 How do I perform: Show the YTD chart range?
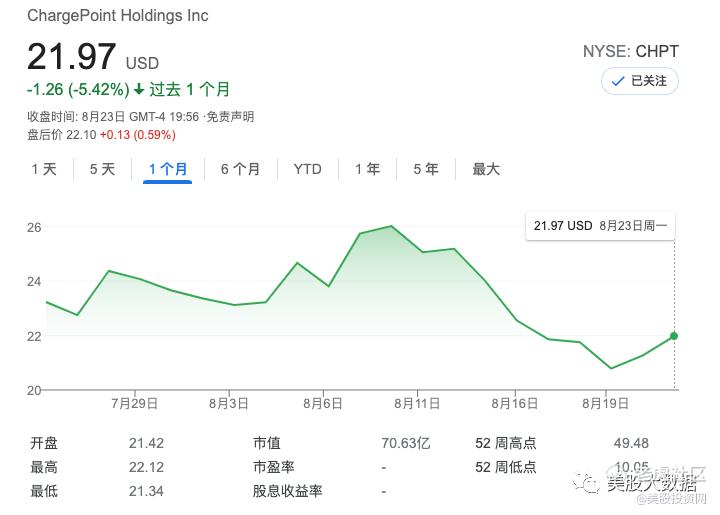tap(307, 169)
